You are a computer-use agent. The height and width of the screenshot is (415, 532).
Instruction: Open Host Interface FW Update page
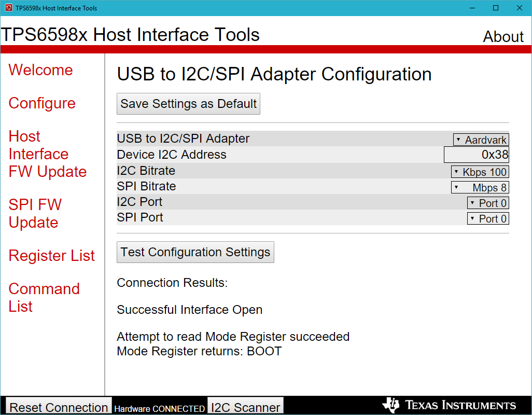point(48,154)
